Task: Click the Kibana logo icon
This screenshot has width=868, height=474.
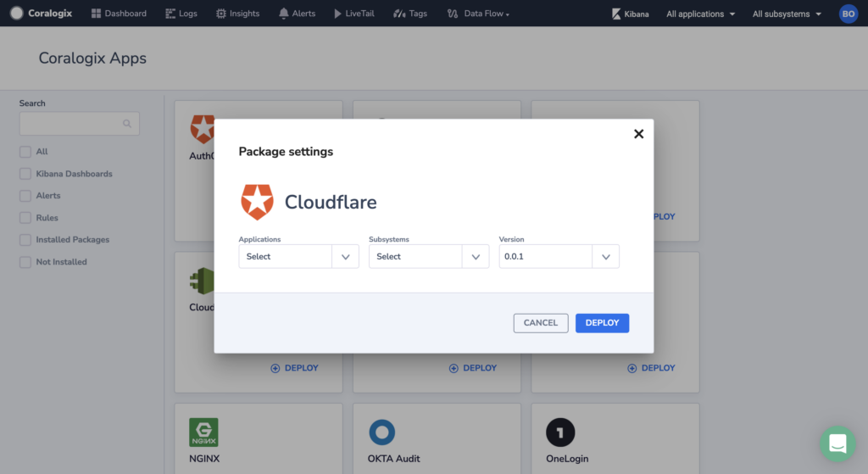Action: pyautogui.click(x=616, y=14)
